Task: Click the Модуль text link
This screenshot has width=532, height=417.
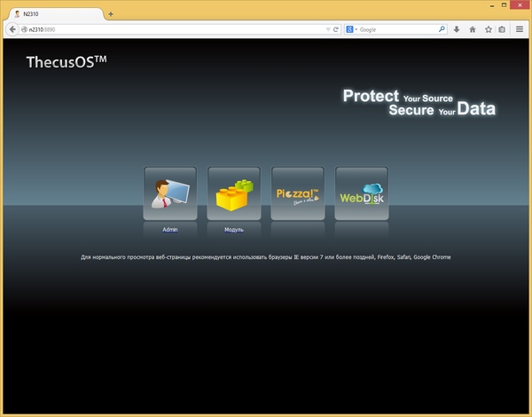Action: (234, 230)
